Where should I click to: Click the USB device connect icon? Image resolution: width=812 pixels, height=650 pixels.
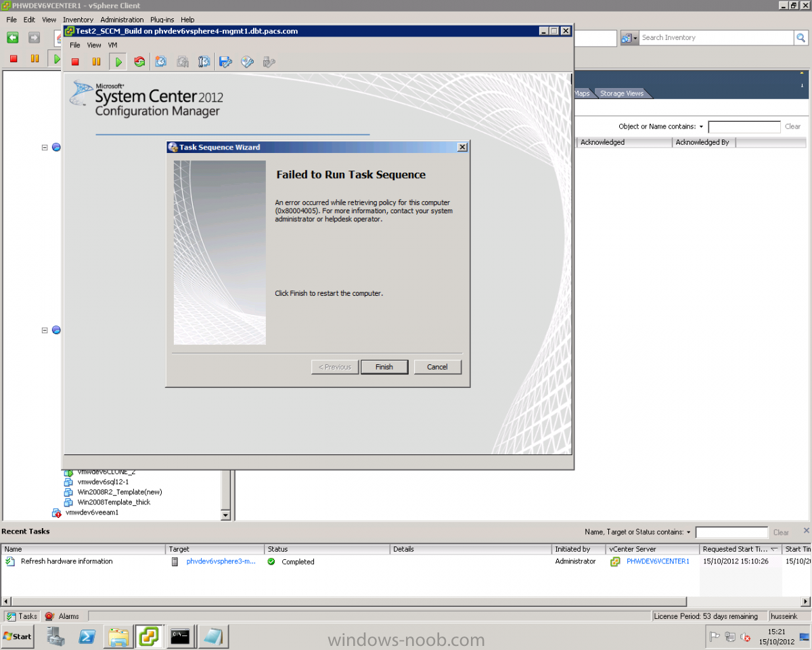pos(269,62)
